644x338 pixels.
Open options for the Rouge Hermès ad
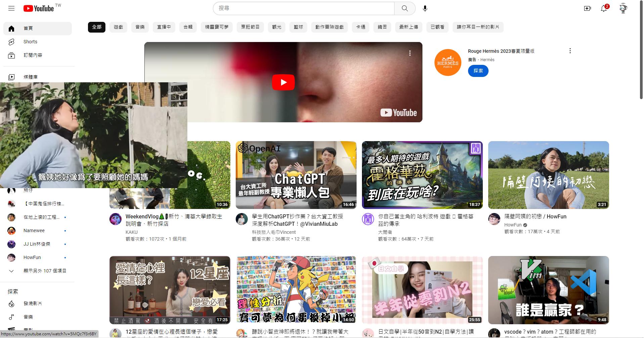(x=570, y=51)
